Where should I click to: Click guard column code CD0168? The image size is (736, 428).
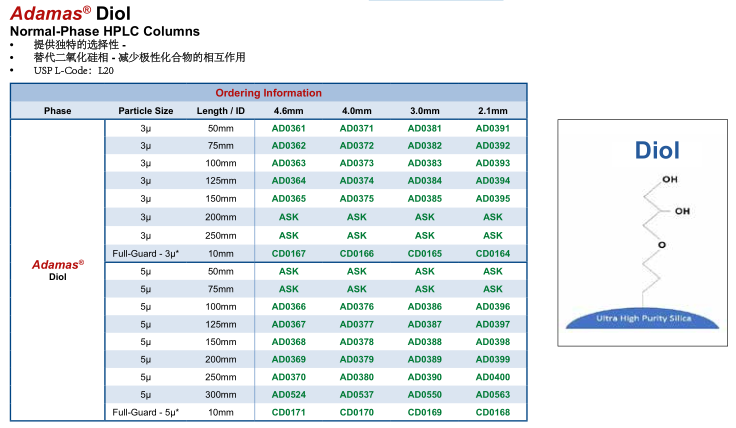pyautogui.click(x=492, y=413)
